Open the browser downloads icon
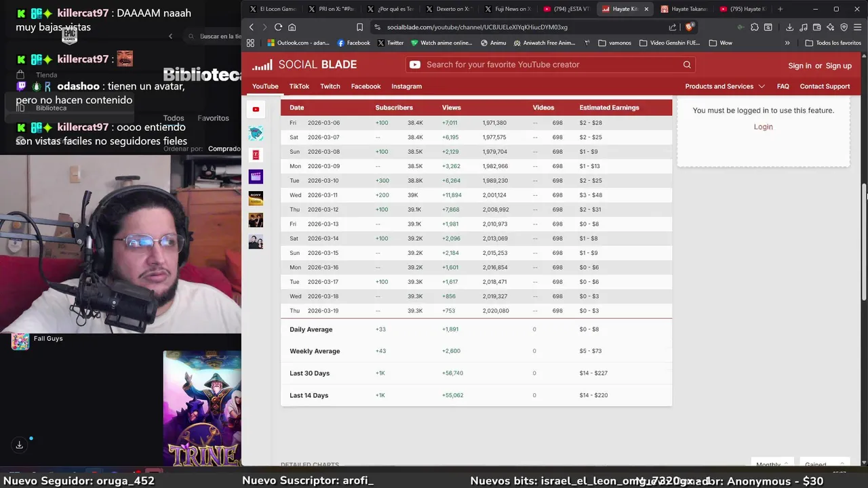868x488 pixels. pyautogui.click(x=789, y=27)
